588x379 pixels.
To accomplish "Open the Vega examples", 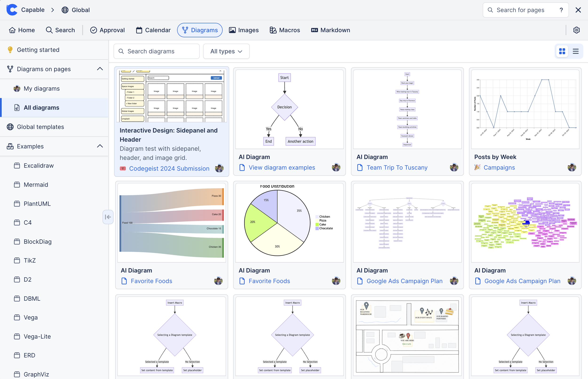I will (x=54, y=317).
